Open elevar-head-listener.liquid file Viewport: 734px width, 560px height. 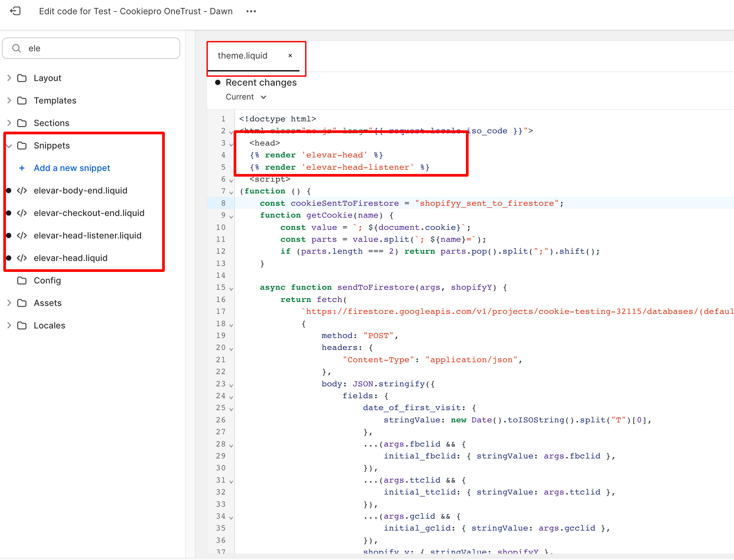87,235
